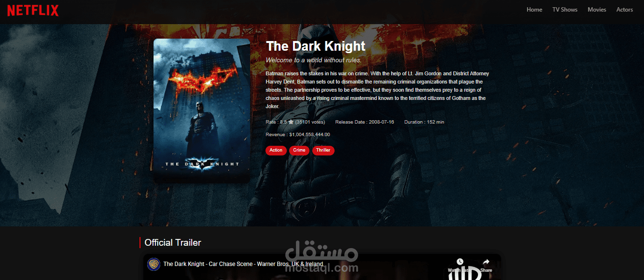
Task: Click the Netflix logo
Action: 33,10
